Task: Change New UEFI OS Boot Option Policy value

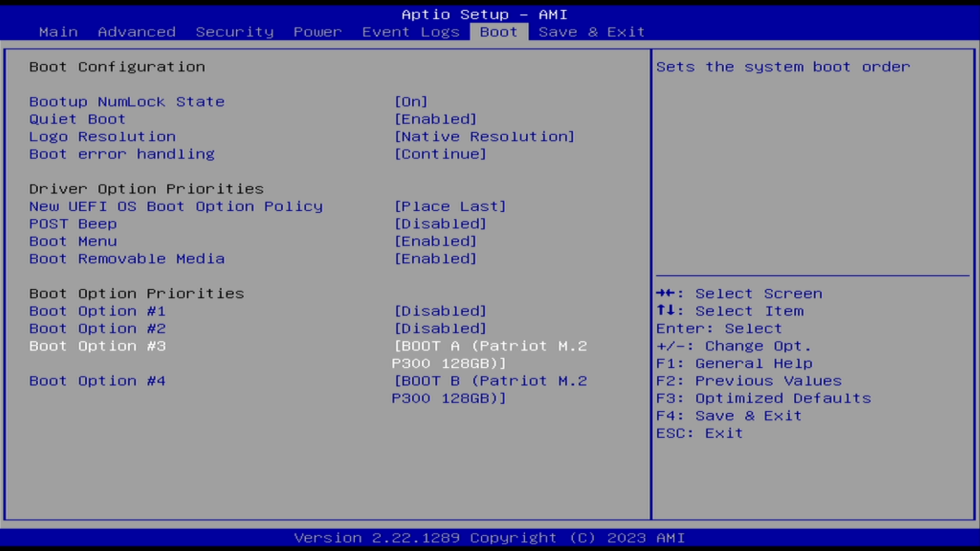Action: click(450, 206)
